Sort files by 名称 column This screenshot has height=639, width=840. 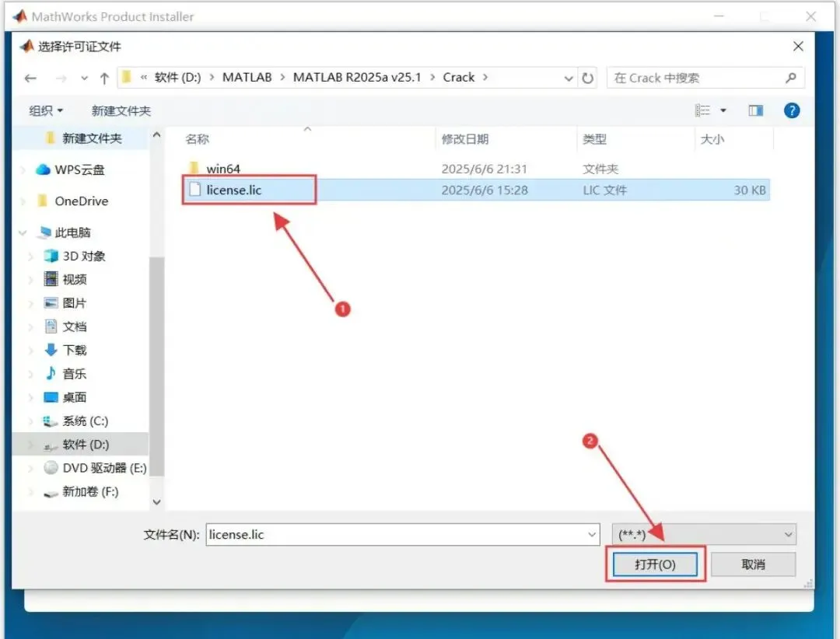point(197,139)
